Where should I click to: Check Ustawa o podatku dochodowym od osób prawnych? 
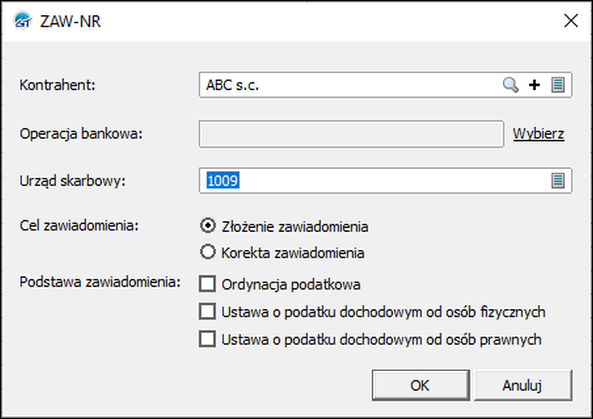207,339
